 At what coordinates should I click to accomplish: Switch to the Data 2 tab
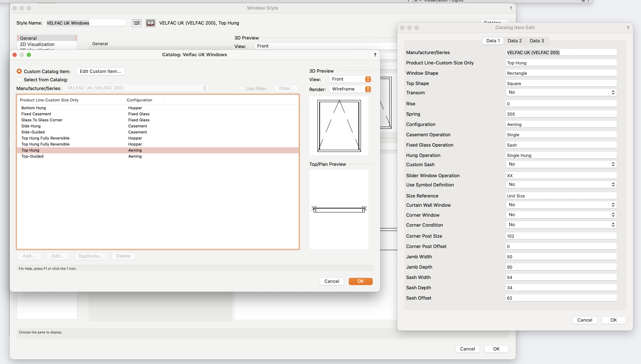pyautogui.click(x=514, y=41)
